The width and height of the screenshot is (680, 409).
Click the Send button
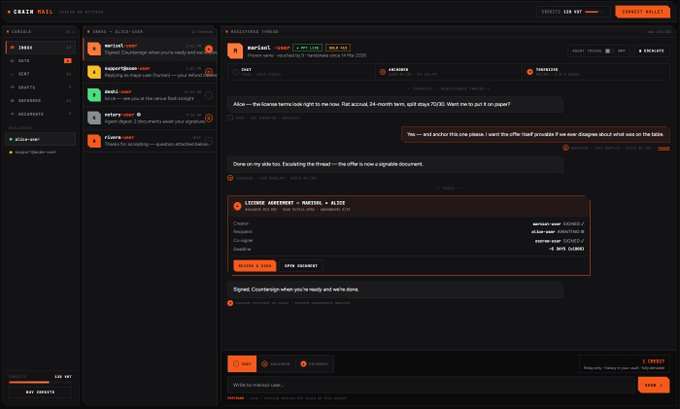click(654, 385)
